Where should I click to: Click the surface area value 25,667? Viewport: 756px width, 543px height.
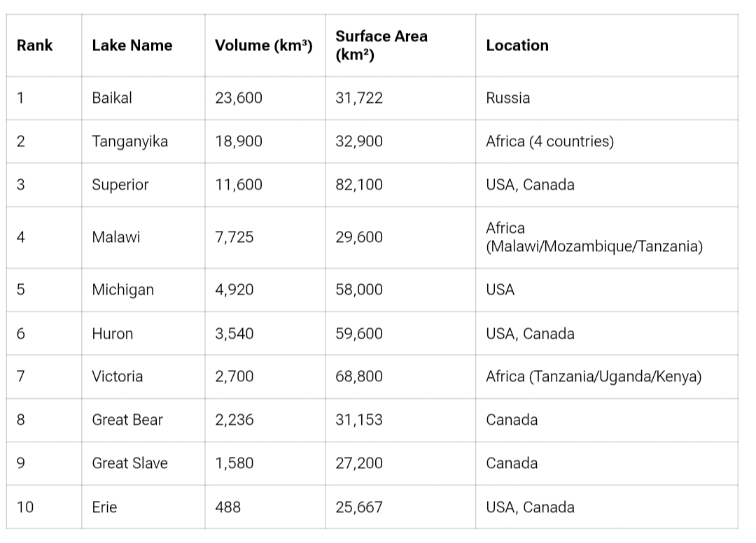359,507
